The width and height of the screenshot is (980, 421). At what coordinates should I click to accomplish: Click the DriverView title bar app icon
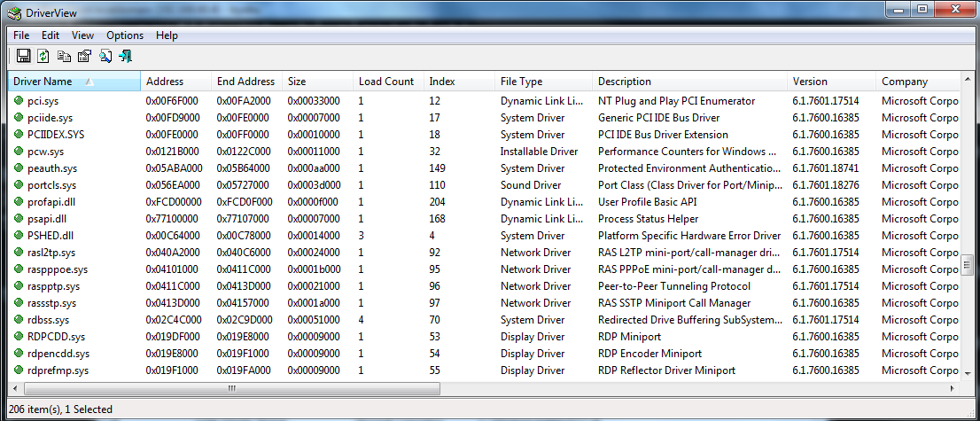tap(13, 15)
